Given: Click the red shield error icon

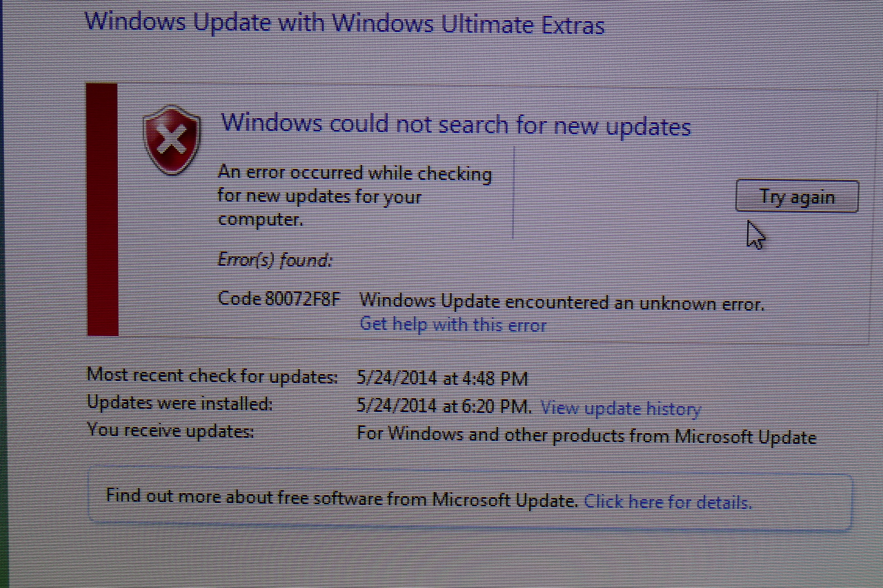Looking at the screenshot, I should pyautogui.click(x=172, y=141).
